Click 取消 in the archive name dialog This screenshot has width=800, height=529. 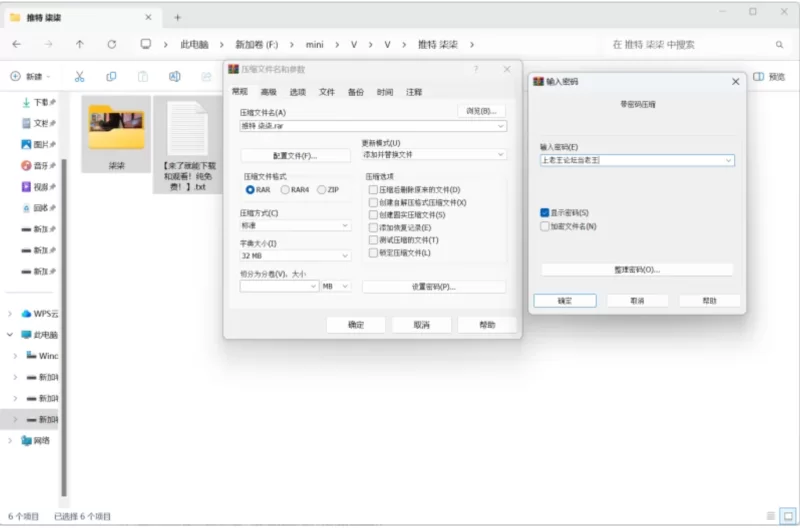(x=421, y=324)
